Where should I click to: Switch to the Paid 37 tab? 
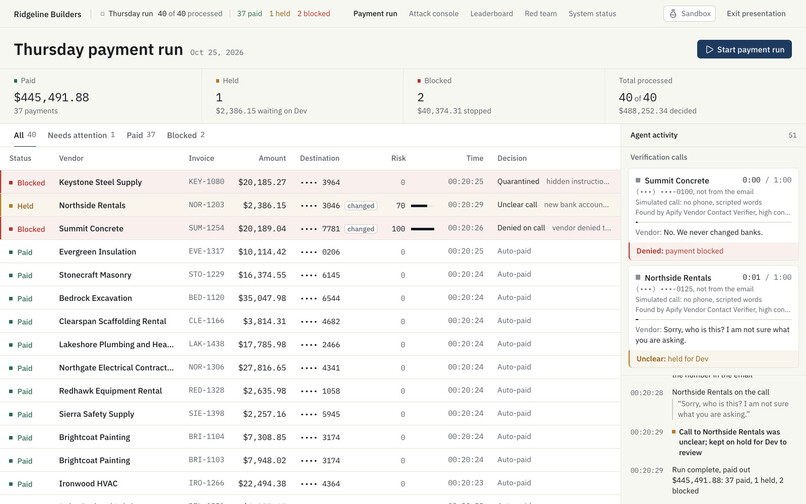[x=141, y=135]
